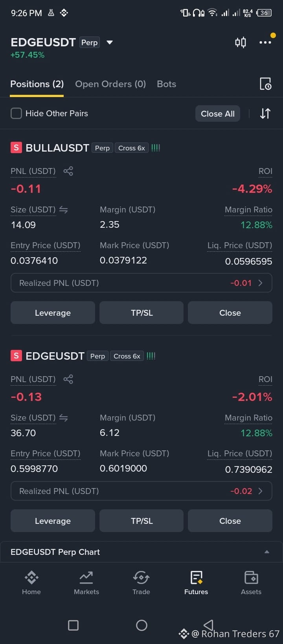Image resolution: width=283 pixels, height=644 pixels.
Task: Open EDGEUSDT Realized PNL details
Action: (x=141, y=491)
